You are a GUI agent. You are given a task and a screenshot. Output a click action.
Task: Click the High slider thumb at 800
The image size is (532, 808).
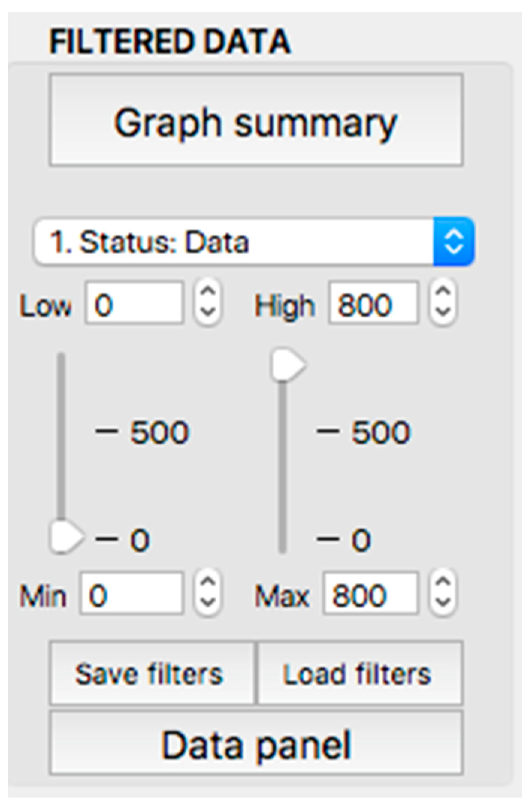[287, 365]
